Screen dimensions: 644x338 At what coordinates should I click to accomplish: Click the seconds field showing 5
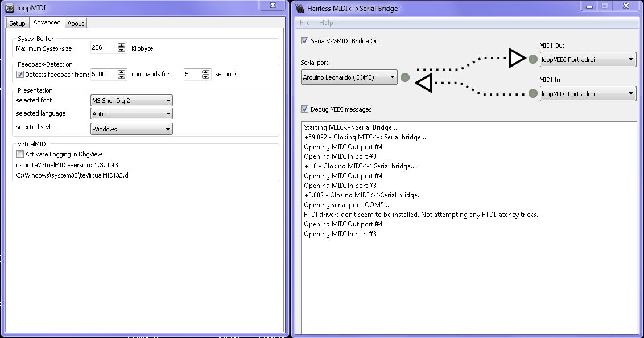(193, 75)
